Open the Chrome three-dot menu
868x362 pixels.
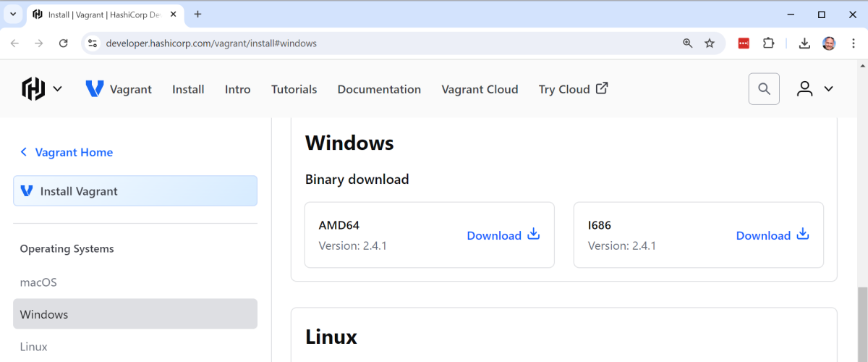pyautogui.click(x=852, y=43)
